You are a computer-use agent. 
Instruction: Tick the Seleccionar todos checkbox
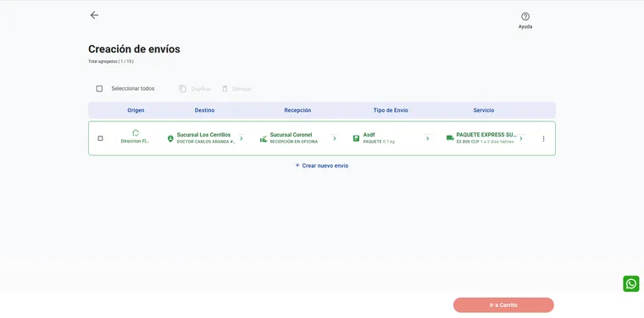(x=99, y=89)
